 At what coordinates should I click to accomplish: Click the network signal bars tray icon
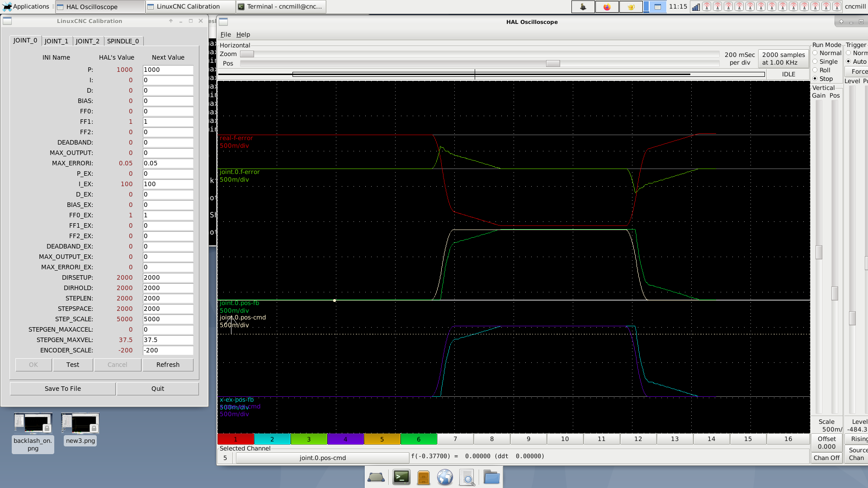pos(696,7)
